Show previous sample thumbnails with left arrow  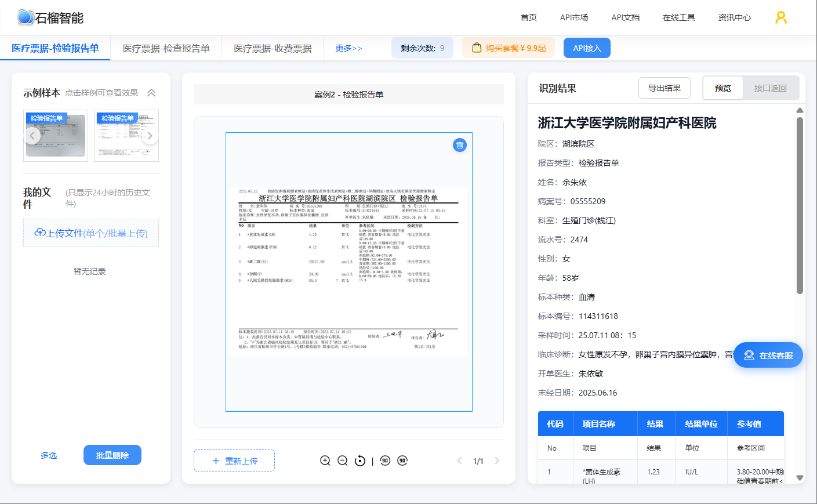click(x=32, y=136)
